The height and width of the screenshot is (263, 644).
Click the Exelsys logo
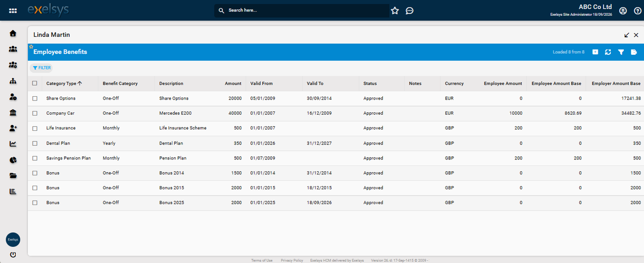48,10
